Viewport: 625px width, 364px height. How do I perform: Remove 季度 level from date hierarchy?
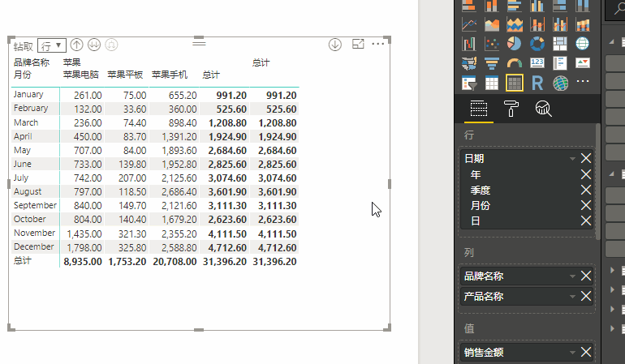pos(586,190)
